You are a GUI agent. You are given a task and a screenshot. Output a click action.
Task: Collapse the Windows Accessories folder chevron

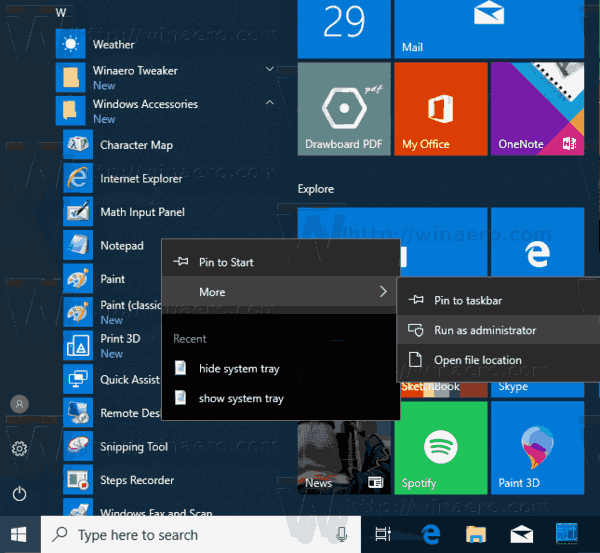270,103
